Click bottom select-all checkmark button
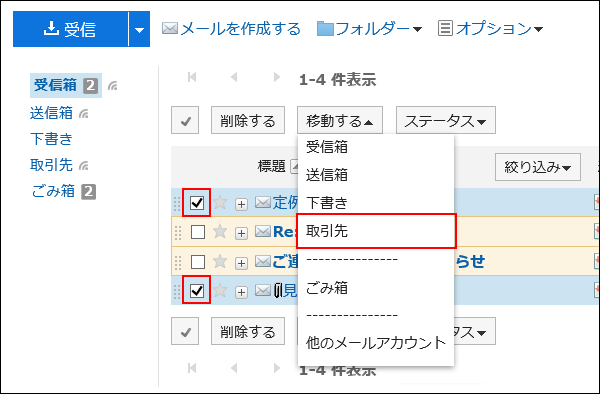 [185, 331]
